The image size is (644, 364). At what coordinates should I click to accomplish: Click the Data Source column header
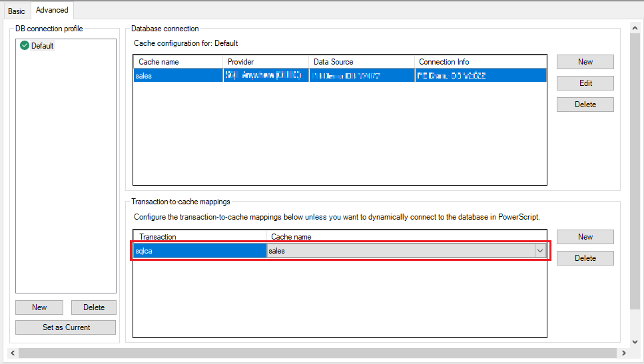(x=361, y=62)
